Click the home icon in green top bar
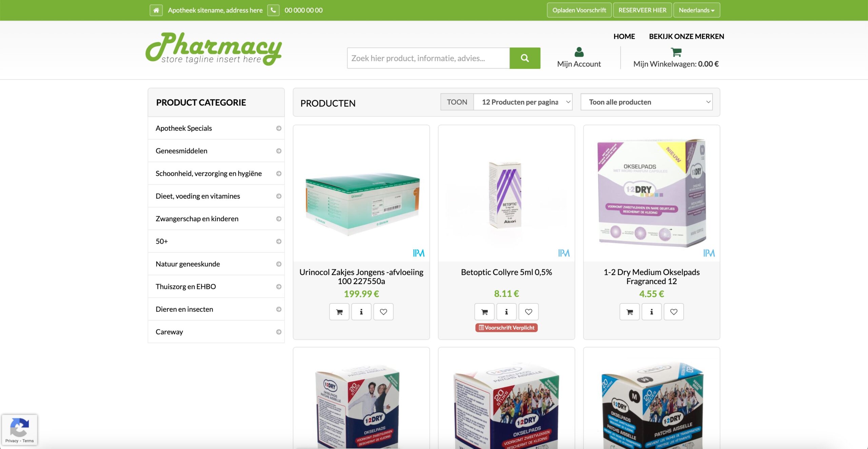This screenshot has height=449, width=868. 156,10
